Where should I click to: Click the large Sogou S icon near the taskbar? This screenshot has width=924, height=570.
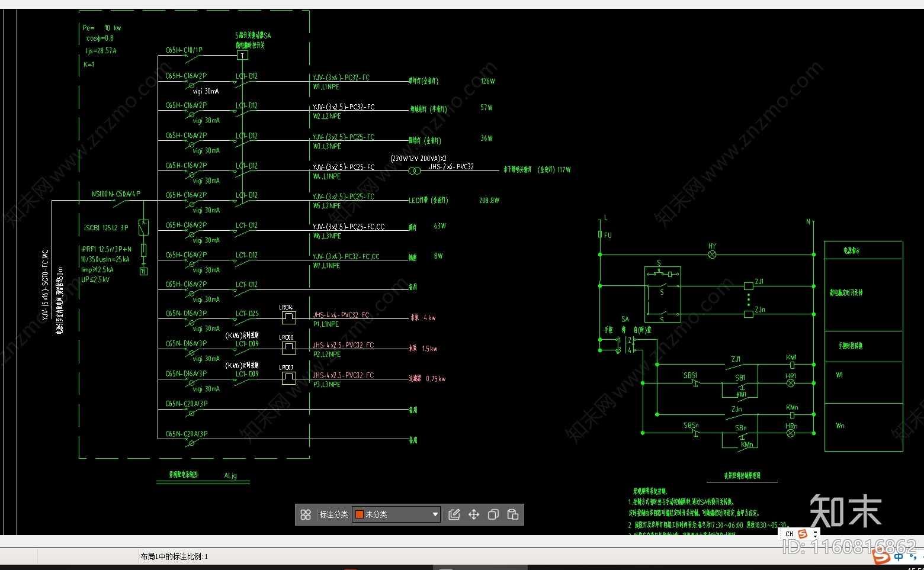coord(881,556)
